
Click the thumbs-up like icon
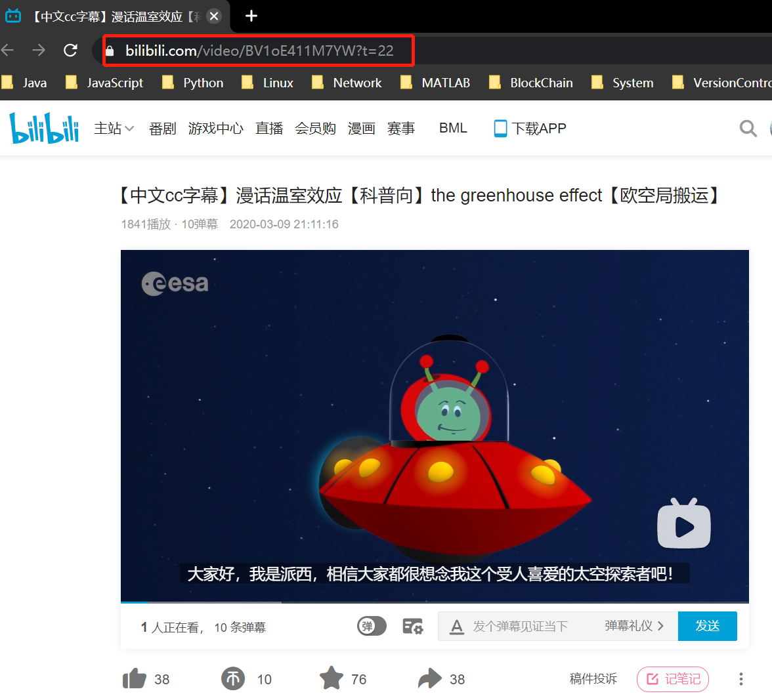click(x=135, y=679)
